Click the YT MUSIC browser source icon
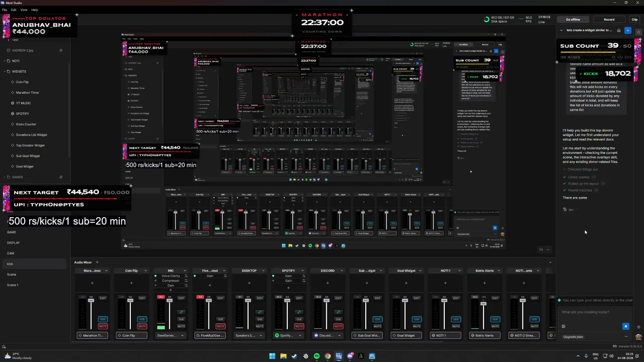This screenshot has height=362, width=644. (x=13, y=103)
